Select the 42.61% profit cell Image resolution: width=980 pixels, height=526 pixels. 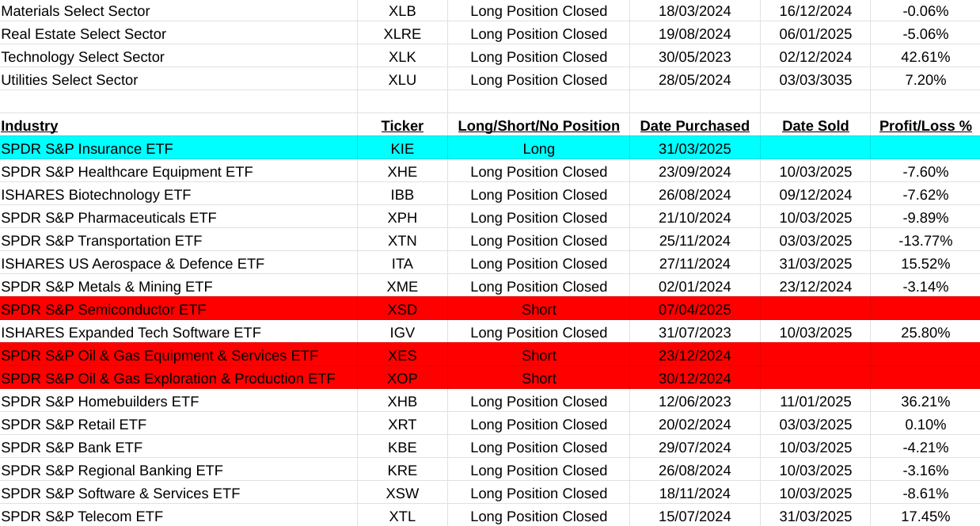click(x=925, y=57)
